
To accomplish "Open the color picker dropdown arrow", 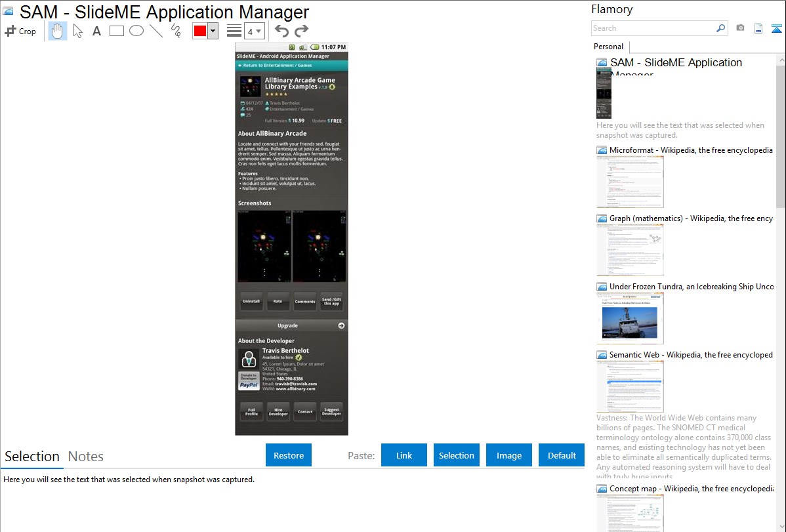I will pyautogui.click(x=213, y=31).
